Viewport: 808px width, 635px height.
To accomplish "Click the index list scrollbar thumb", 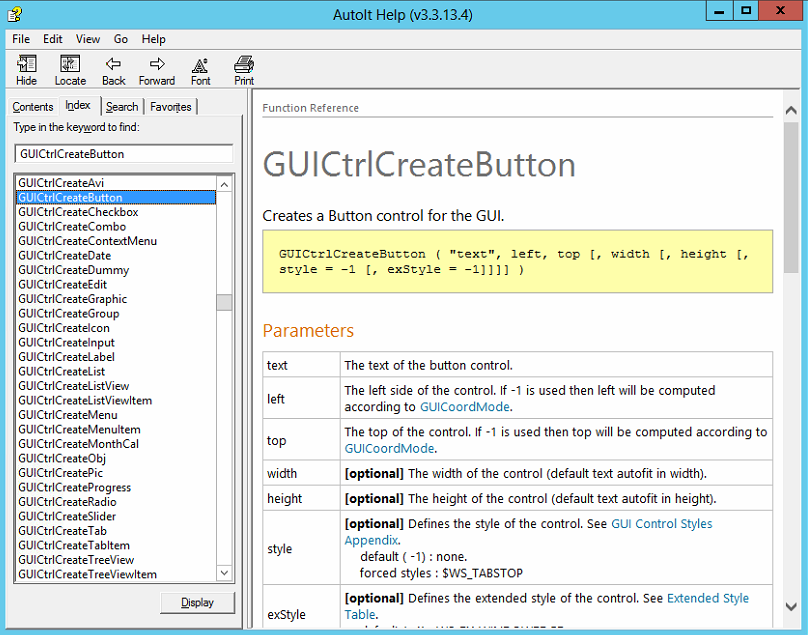I will pos(224,303).
